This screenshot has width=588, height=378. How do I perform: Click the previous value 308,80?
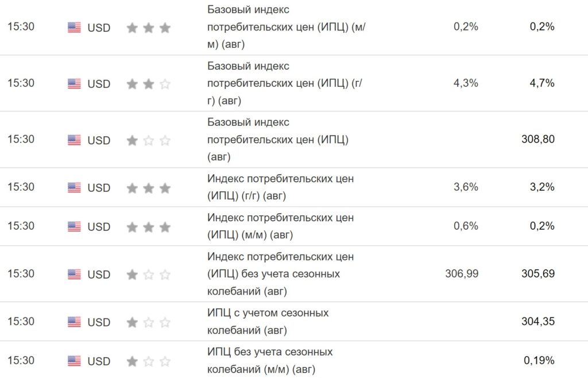click(x=538, y=139)
